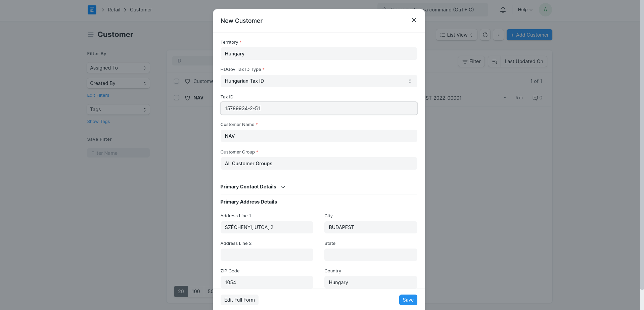Save the new customer
Screen dimensions: 644x310
pyautogui.click(x=408, y=300)
